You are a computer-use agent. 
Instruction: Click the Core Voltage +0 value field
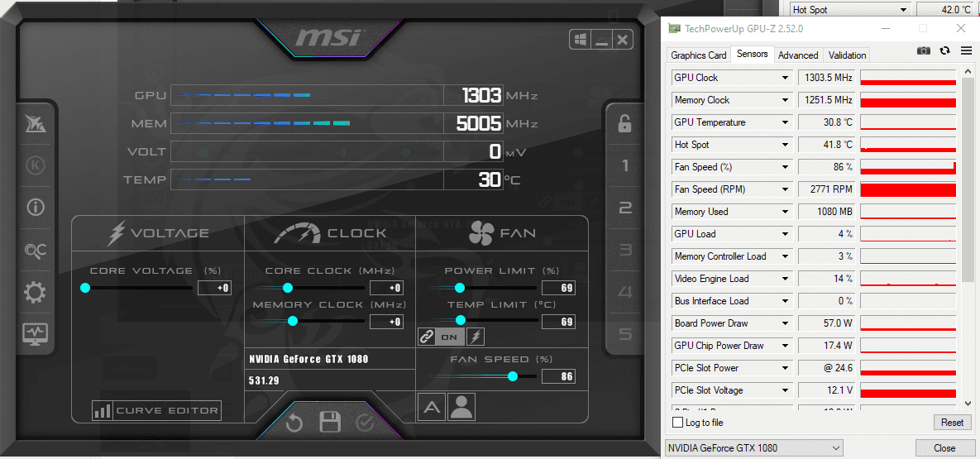coord(215,288)
